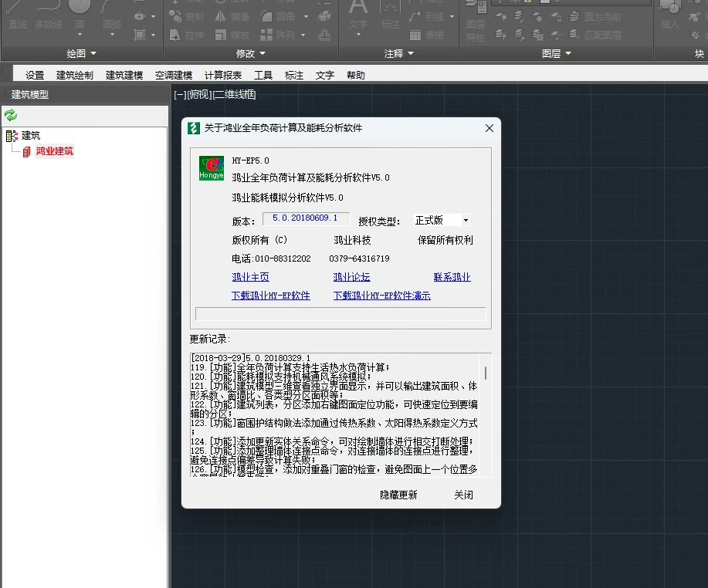Click the 隐藏更新 button

(x=398, y=495)
